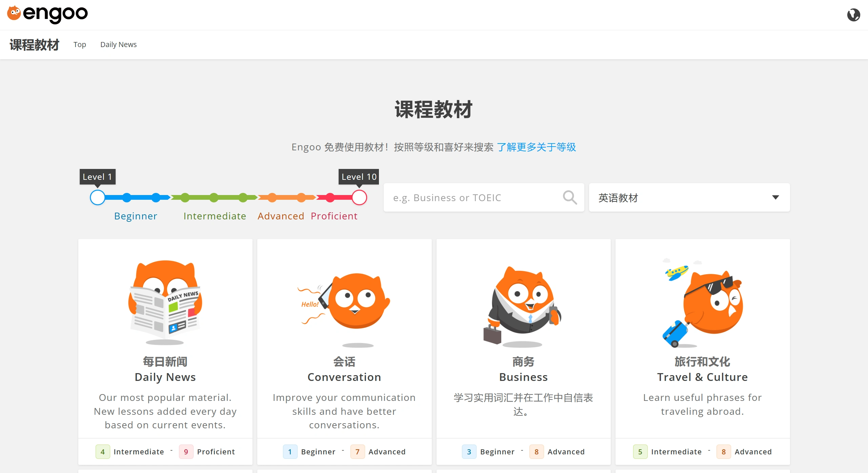
Task: Expand the Level 10 marker options
Action: 359,176
